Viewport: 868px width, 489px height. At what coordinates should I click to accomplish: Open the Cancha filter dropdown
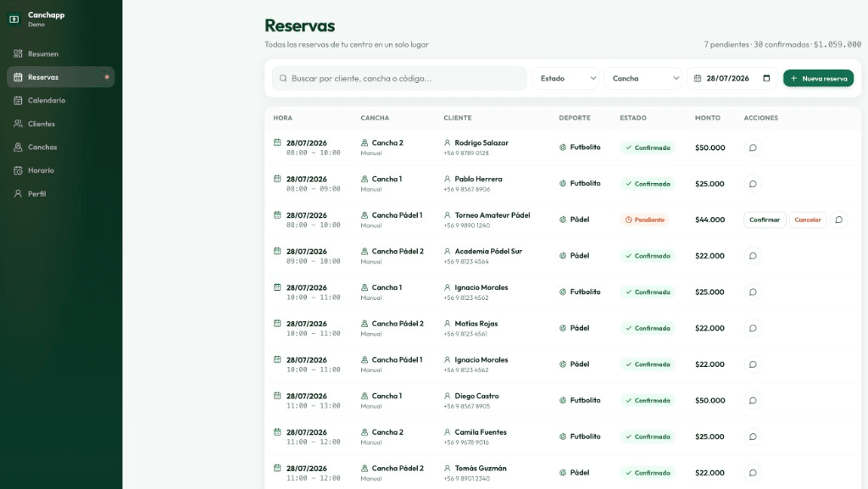pyautogui.click(x=643, y=79)
